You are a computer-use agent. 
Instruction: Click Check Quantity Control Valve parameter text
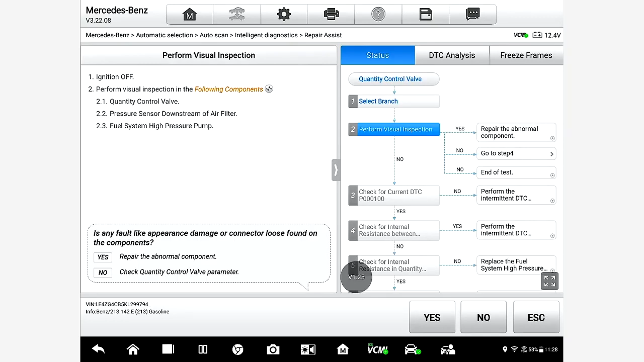point(179,272)
